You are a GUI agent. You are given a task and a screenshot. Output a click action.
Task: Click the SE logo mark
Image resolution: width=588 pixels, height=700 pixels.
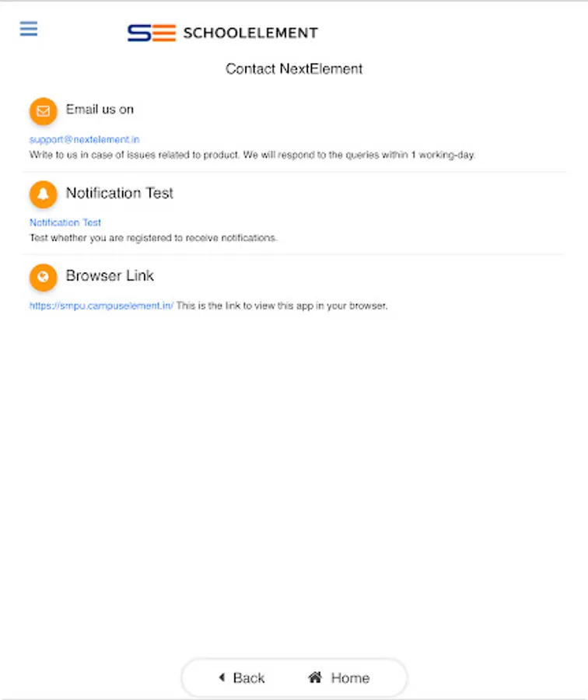152,33
